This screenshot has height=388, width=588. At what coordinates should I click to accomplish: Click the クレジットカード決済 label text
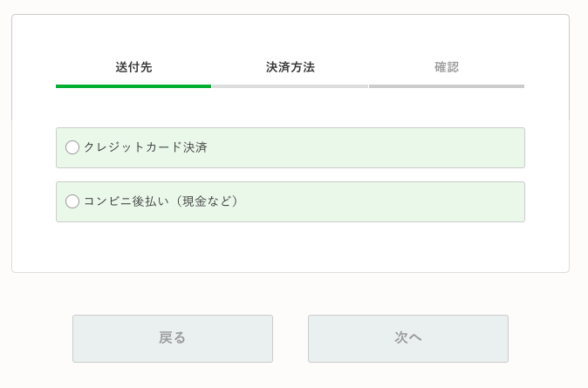point(145,147)
